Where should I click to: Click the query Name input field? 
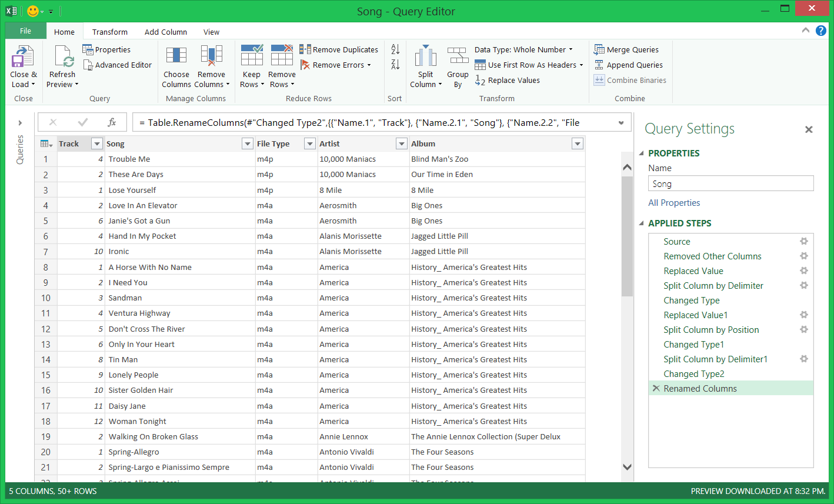pyautogui.click(x=730, y=184)
